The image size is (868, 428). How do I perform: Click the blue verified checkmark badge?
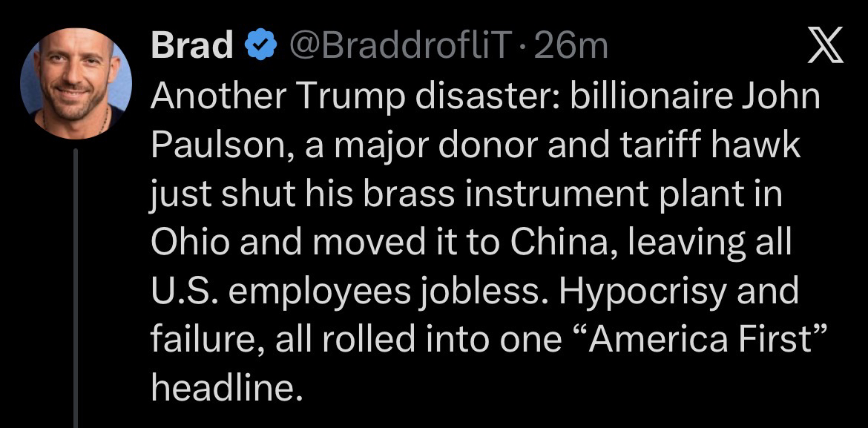pos(257,47)
